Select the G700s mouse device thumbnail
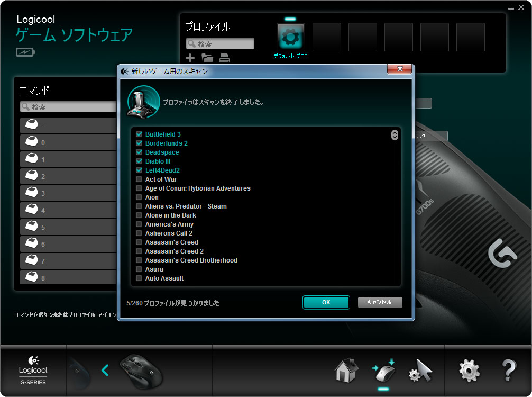Image resolution: width=532 pixels, height=397 pixels. [x=141, y=372]
